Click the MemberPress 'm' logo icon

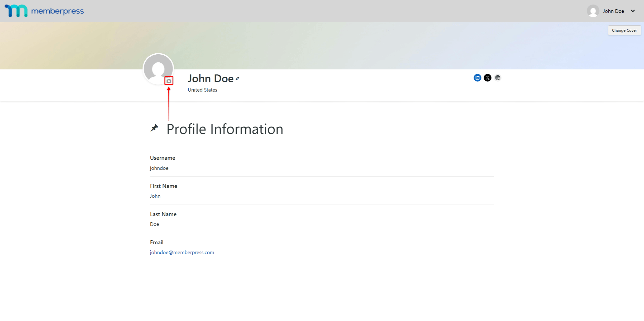point(16,11)
